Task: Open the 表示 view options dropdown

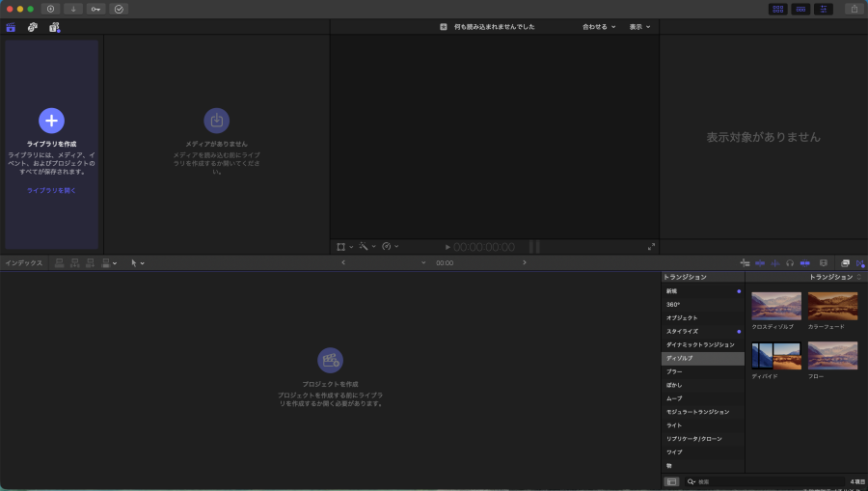Action: [639, 27]
